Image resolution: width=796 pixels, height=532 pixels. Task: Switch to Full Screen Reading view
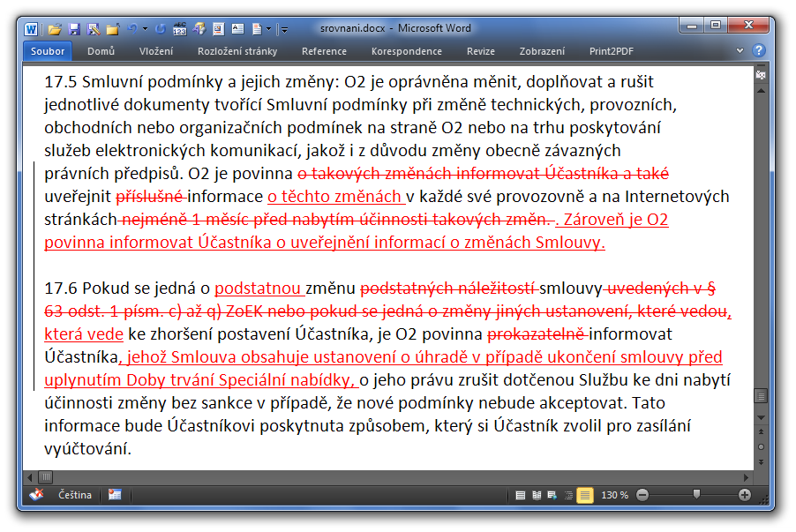(537, 496)
